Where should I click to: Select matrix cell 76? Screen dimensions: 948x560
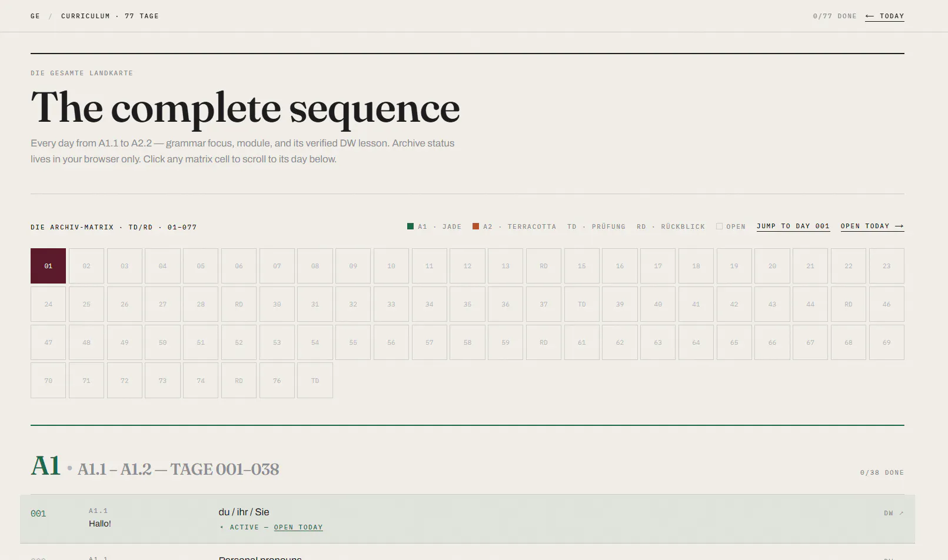coord(277,381)
